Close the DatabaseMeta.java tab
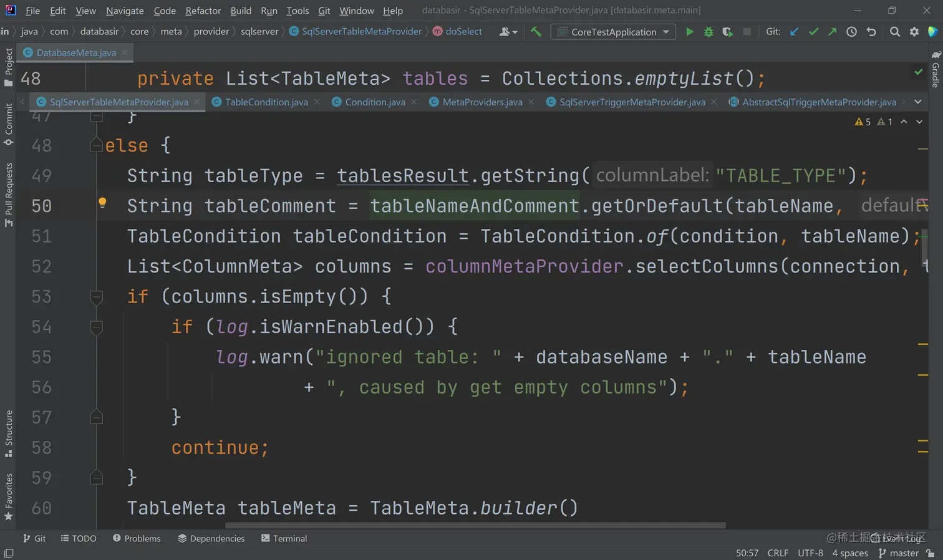This screenshot has height=560, width=943. tap(125, 52)
